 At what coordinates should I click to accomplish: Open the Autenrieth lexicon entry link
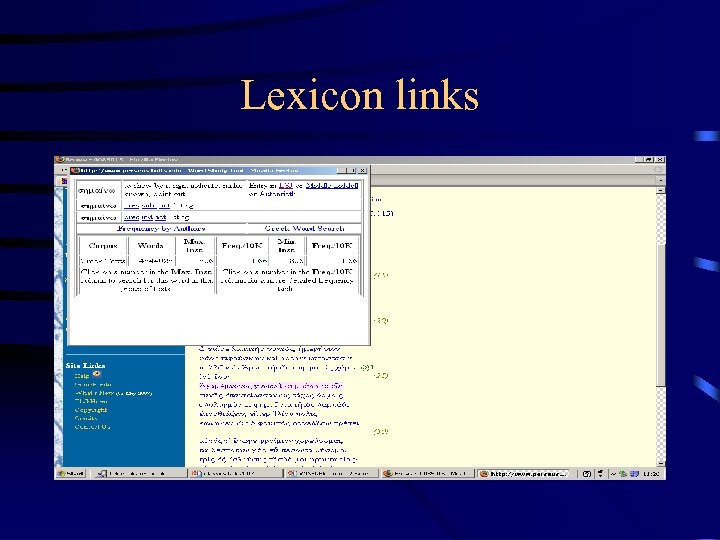[277, 194]
